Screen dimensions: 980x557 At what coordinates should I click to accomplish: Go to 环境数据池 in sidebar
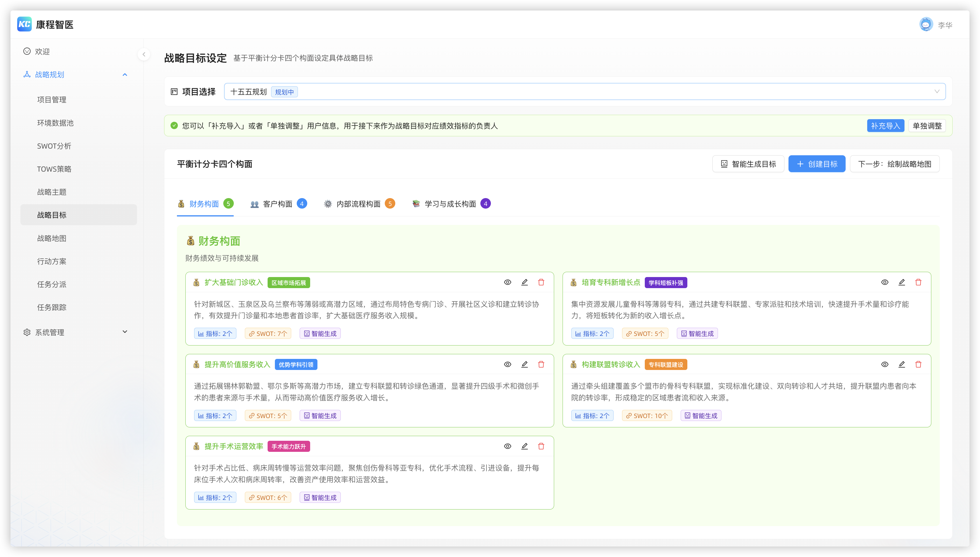[x=79, y=123]
